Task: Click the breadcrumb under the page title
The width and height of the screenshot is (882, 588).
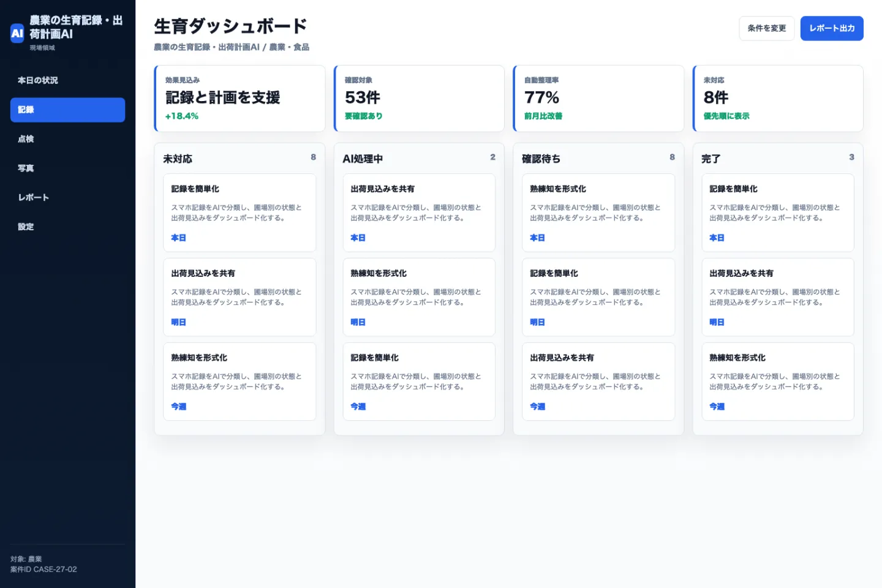Action: point(232,47)
